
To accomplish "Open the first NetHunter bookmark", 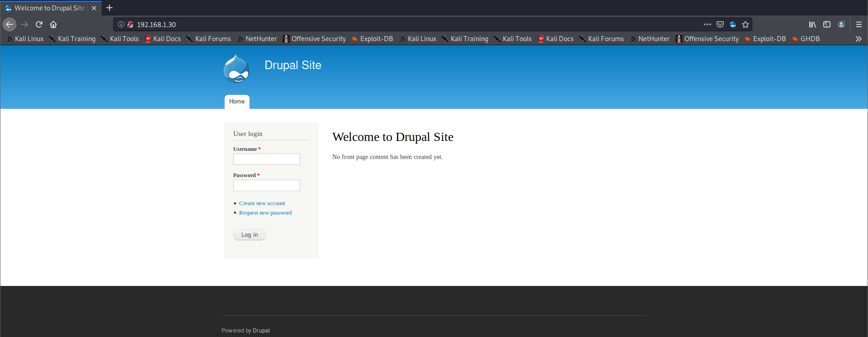I will tap(257, 39).
